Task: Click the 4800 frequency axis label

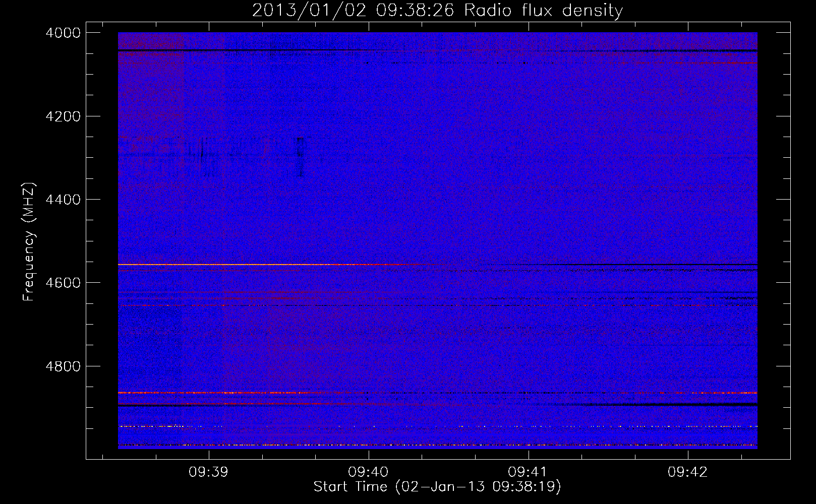Action: pos(63,366)
